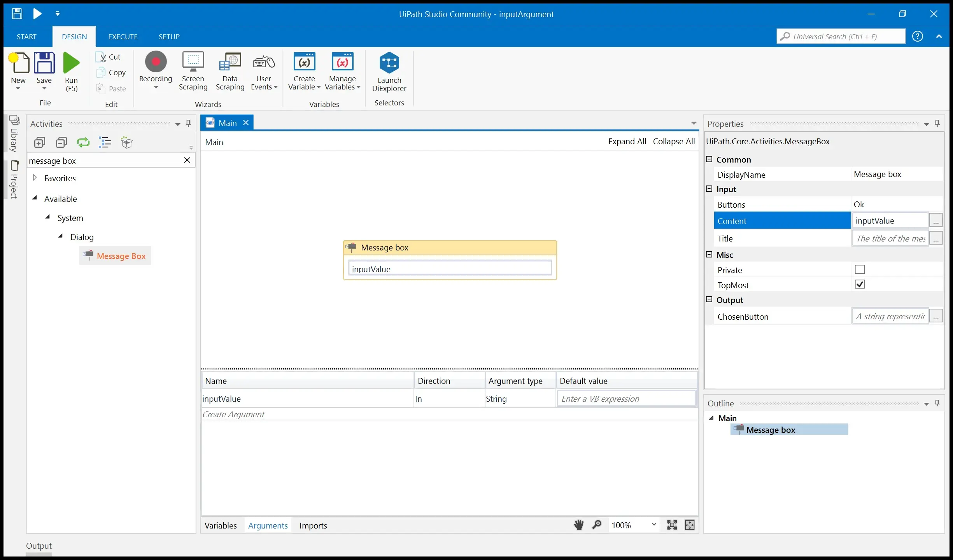Collapse the System tree node
The width and height of the screenshot is (953, 560).
tap(48, 217)
